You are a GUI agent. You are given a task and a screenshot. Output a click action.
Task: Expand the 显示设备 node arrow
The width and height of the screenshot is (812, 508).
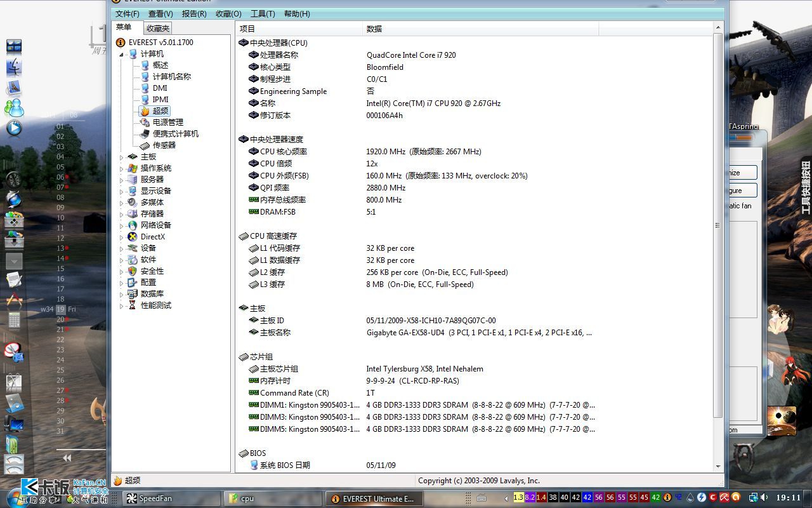pyautogui.click(x=122, y=191)
